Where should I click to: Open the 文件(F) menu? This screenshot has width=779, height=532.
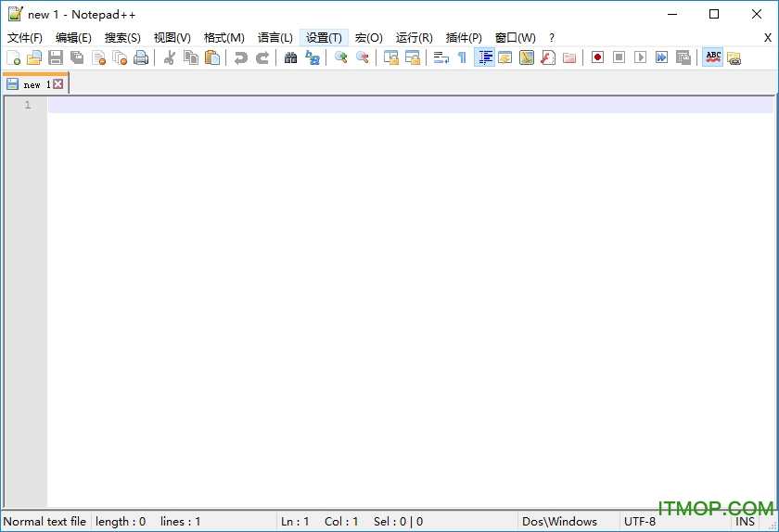pos(24,38)
